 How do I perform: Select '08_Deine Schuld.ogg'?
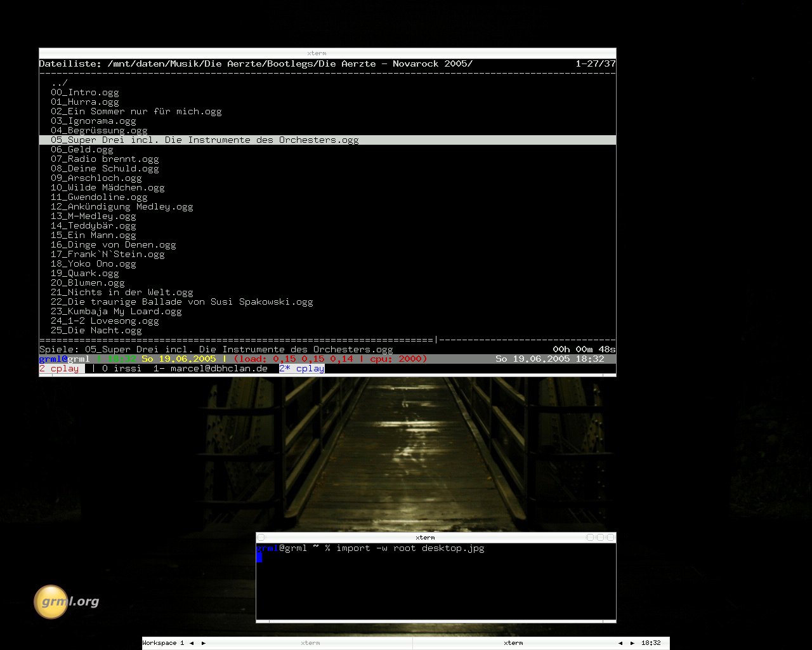[x=105, y=168]
